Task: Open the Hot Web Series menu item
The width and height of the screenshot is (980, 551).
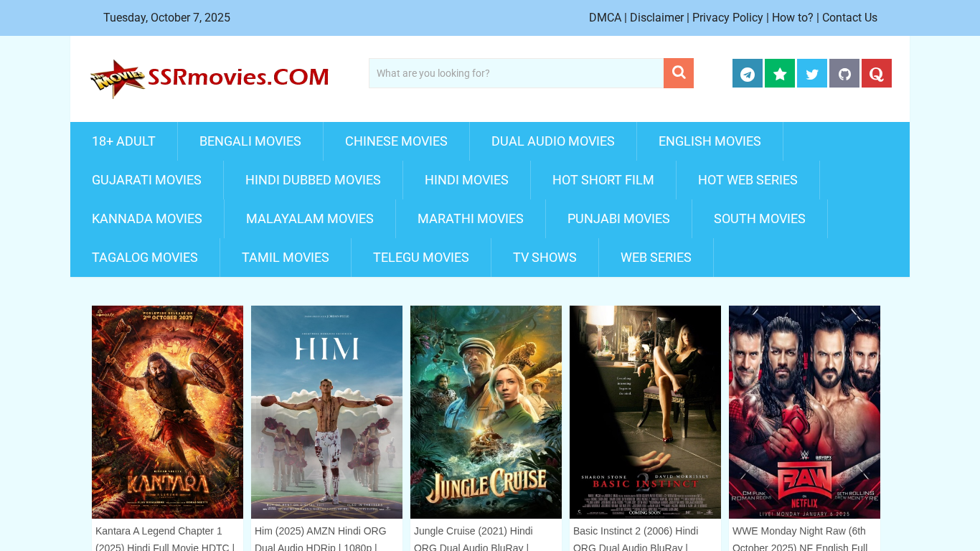Action: tap(748, 180)
